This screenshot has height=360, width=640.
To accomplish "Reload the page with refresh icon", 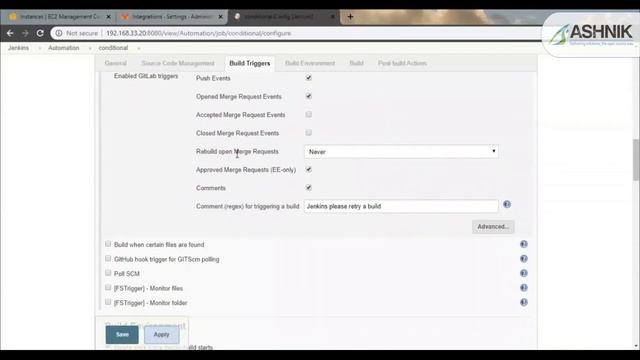I will (40, 33).
